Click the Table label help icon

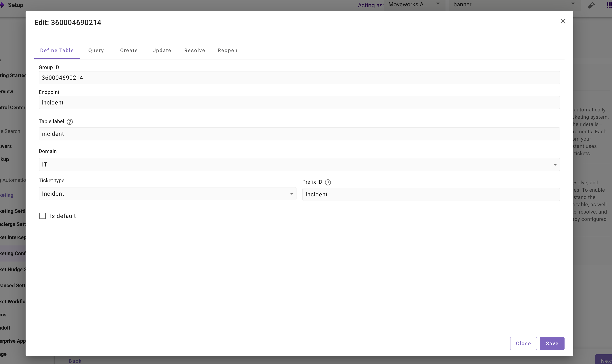click(70, 122)
